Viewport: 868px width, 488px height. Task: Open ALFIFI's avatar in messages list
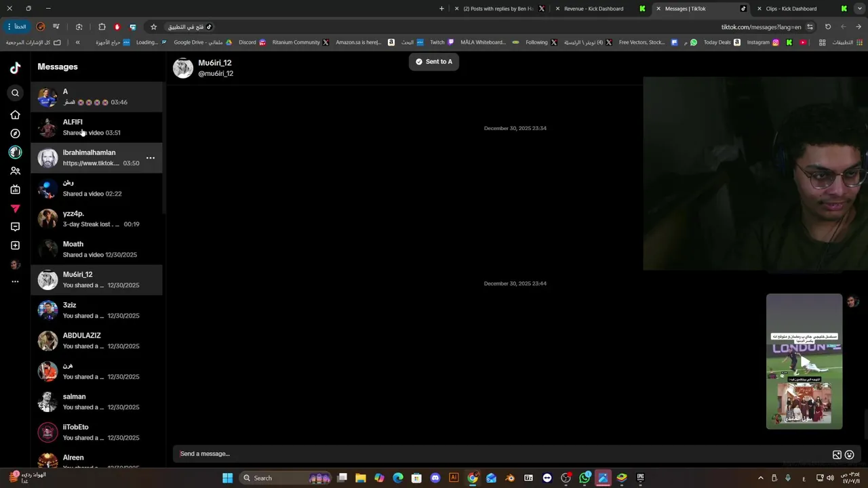pyautogui.click(x=47, y=127)
